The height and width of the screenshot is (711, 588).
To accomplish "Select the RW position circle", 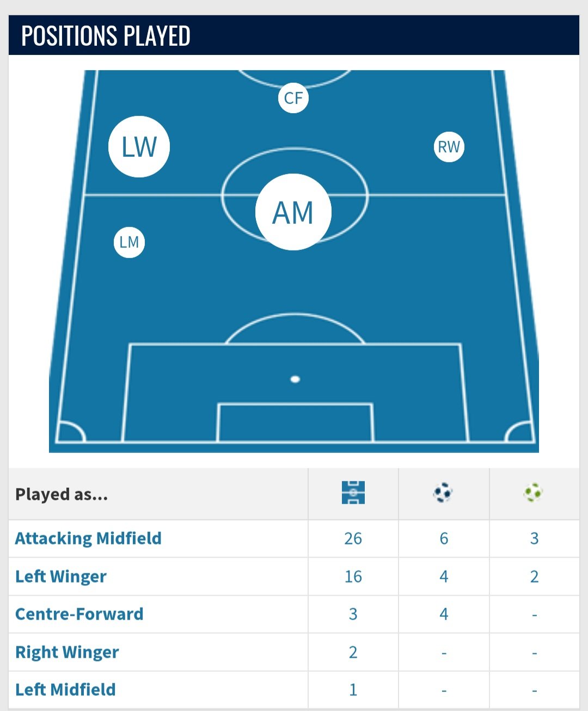I will (449, 147).
